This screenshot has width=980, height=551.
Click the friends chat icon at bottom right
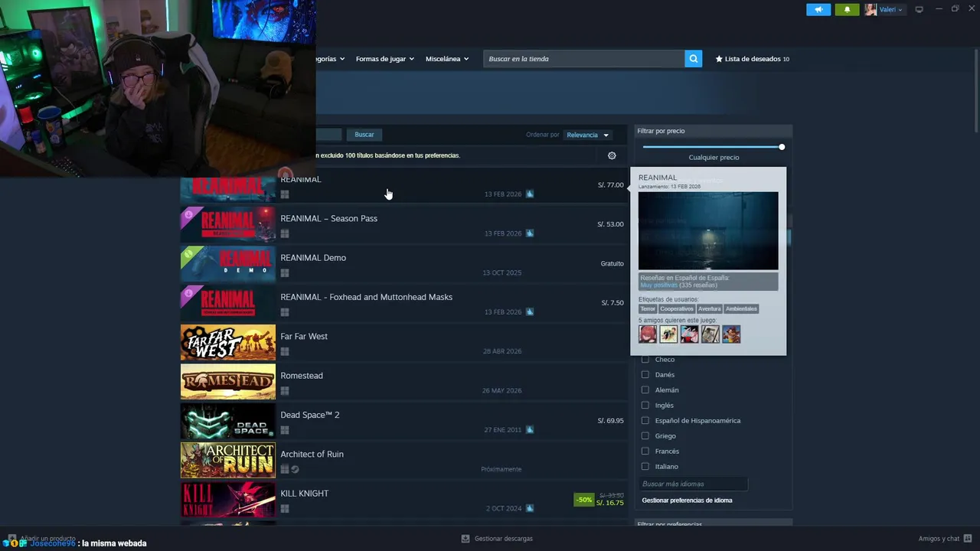(x=968, y=539)
